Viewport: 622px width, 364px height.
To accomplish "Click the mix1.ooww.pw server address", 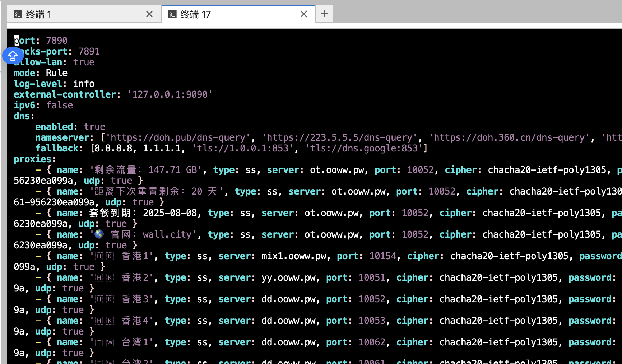I will pyautogui.click(x=294, y=256).
